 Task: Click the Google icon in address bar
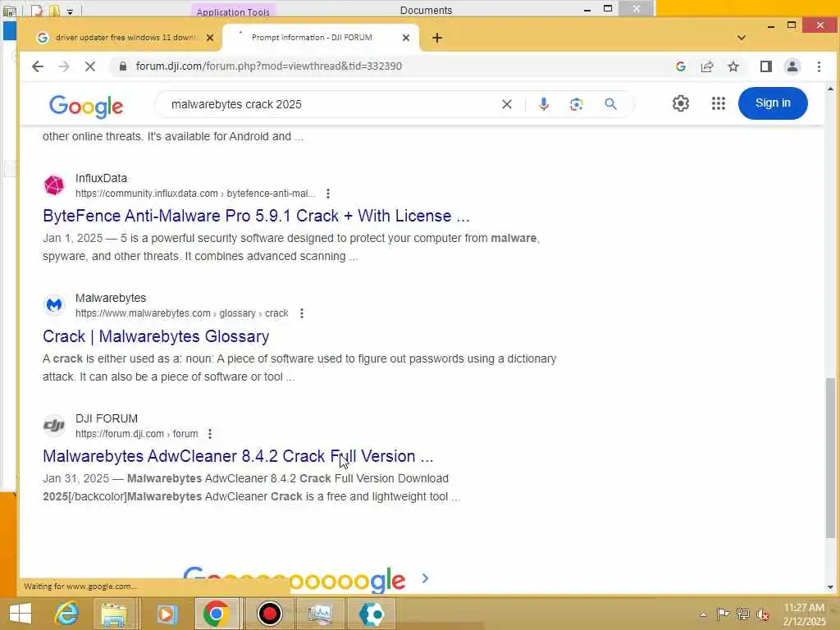coord(681,66)
